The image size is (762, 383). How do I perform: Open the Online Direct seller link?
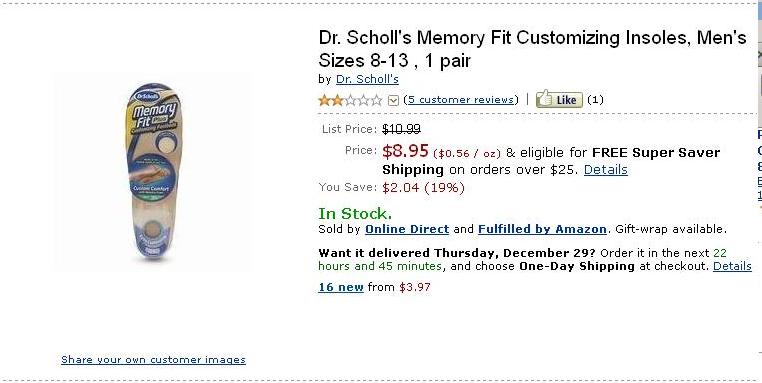[407, 229]
